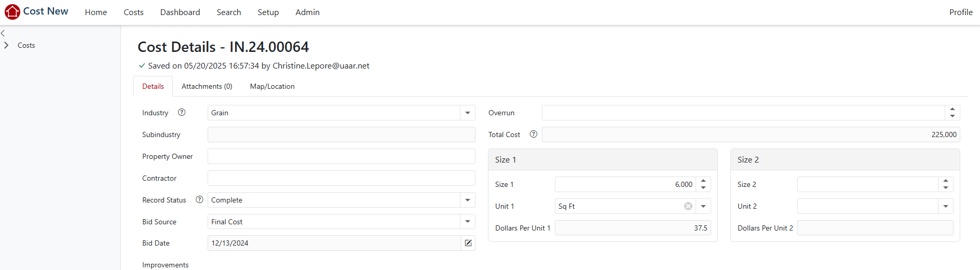Switch to the Map/Location tab

tap(272, 86)
